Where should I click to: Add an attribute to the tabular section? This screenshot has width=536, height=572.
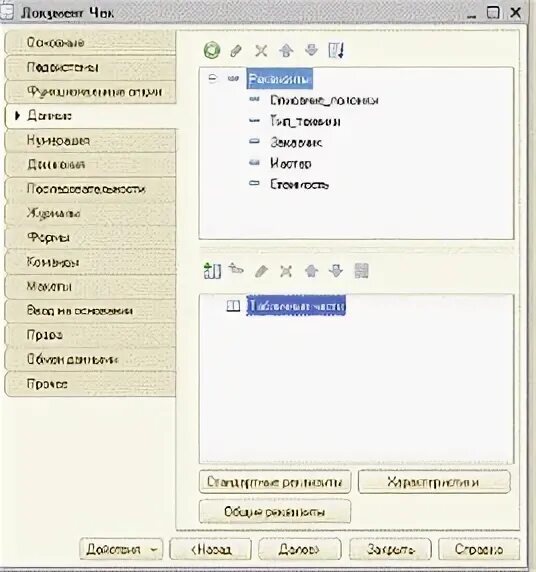point(236,270)
